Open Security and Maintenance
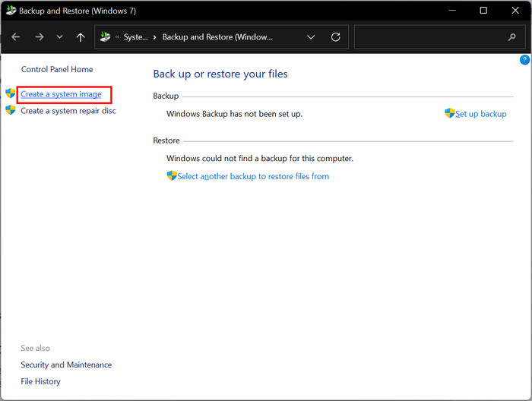The width and height of the screenshot is (532, 401). pyautogui.click(x=66, y=365)
